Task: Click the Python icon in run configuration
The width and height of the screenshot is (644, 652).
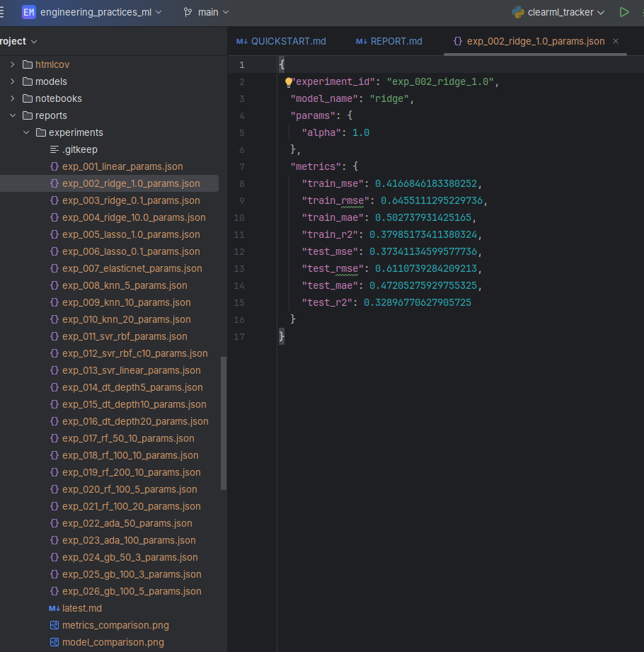Action: [x=517, y=12]
